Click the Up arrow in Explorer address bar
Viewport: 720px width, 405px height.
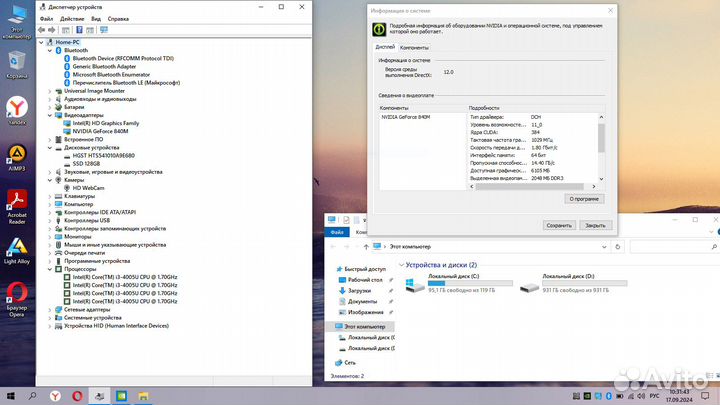(366, 247)
